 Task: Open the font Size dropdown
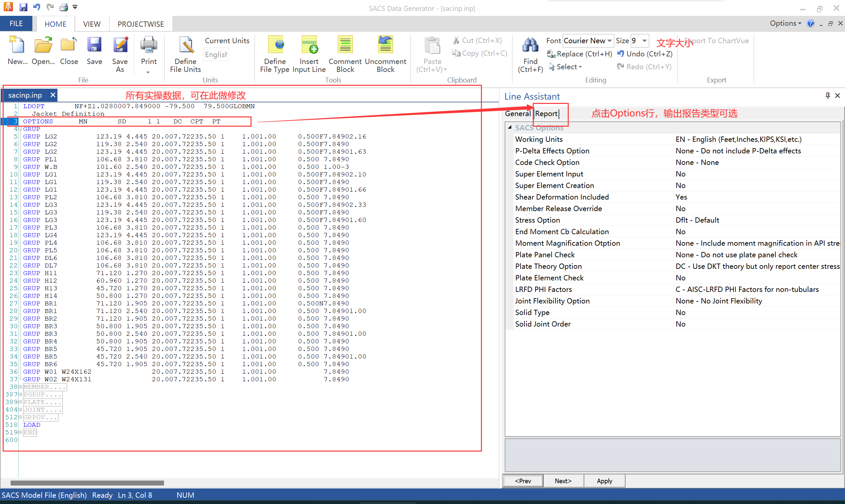[x=644, y=41]
